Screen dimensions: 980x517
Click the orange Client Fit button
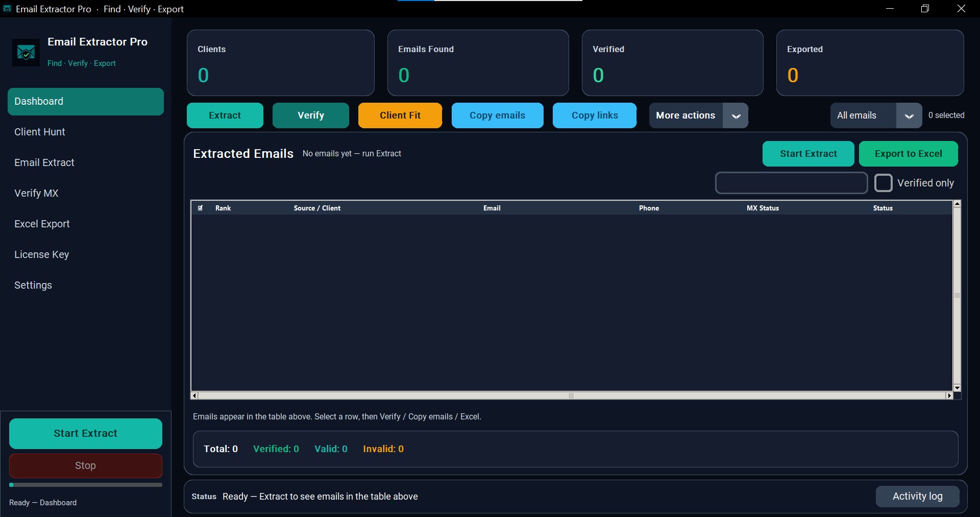coord(400,115)
